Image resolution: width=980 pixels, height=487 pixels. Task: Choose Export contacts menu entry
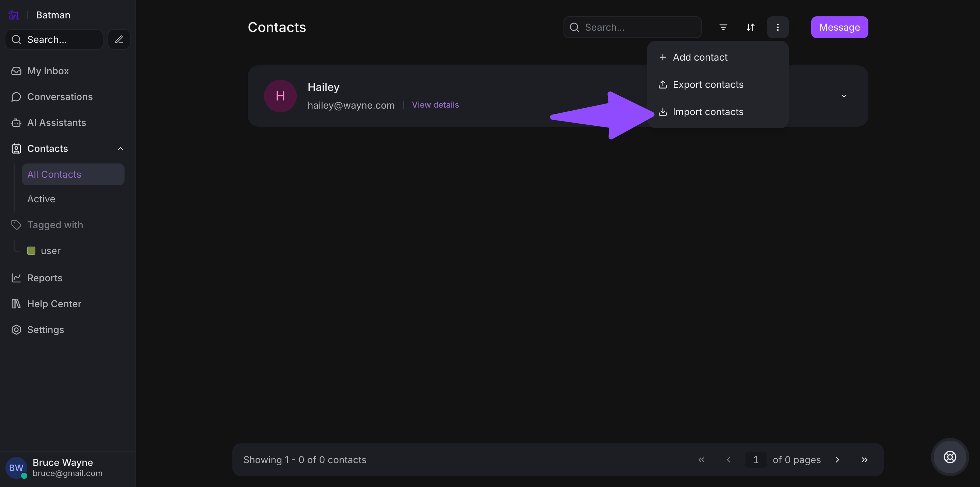tap(708, 84)
